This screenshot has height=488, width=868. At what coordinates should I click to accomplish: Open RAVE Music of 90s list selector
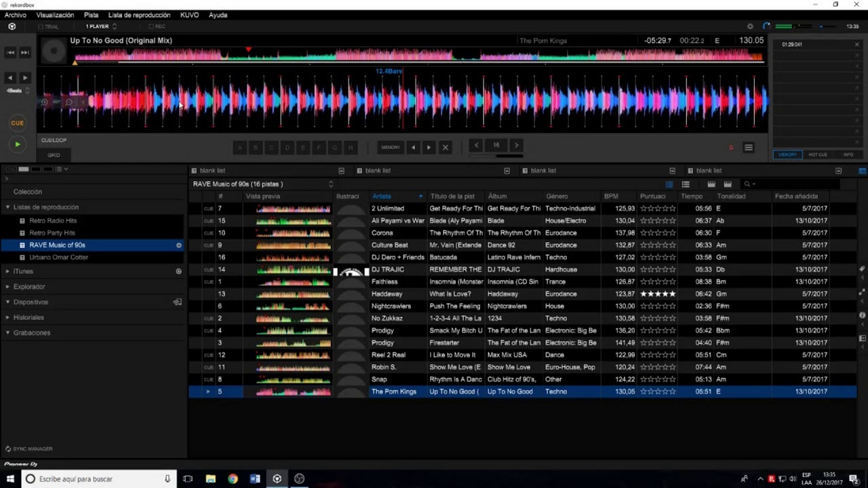point(331,184)
